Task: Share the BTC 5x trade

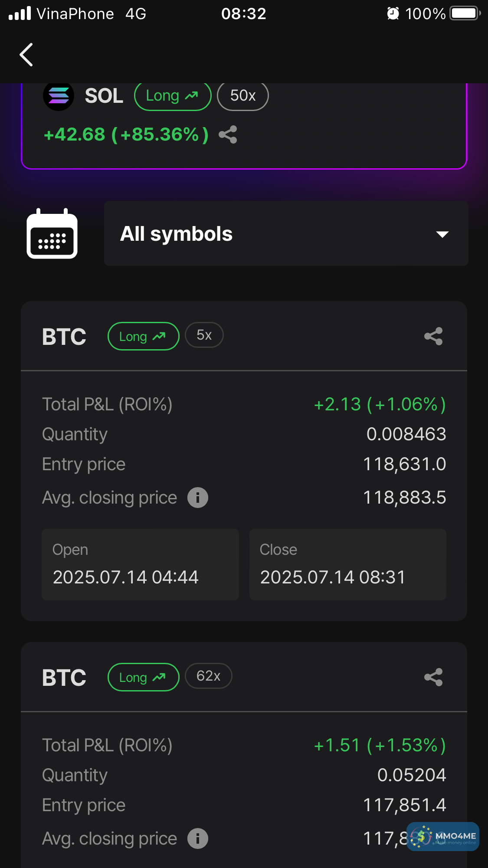Action: point(433,336)
